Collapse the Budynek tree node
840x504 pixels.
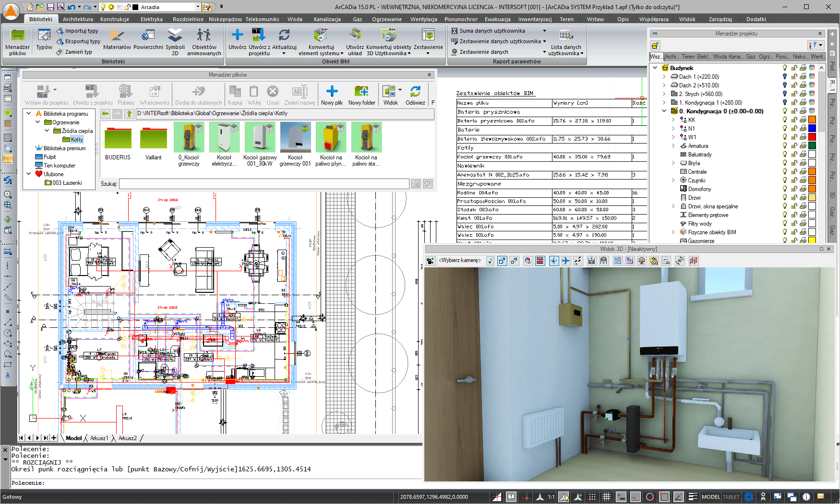coord(655,68)
